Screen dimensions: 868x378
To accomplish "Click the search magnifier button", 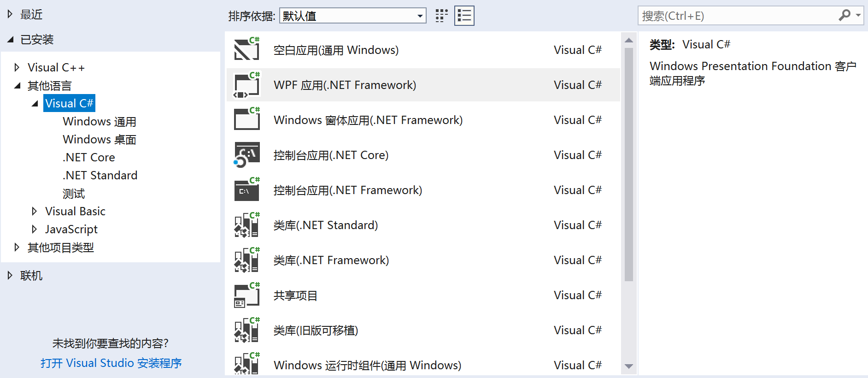I will click(845, 15).
